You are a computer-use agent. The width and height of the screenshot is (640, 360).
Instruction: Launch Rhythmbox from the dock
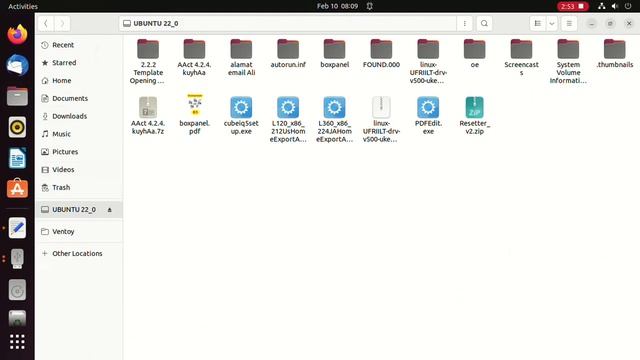pos(17,127)
